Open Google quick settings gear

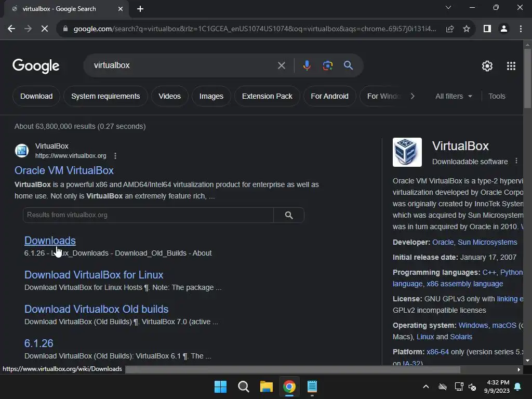point(487,66)
